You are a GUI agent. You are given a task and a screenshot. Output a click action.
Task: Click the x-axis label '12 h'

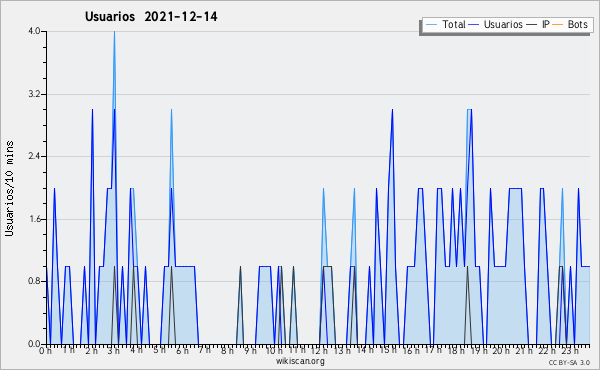[319, 351]
